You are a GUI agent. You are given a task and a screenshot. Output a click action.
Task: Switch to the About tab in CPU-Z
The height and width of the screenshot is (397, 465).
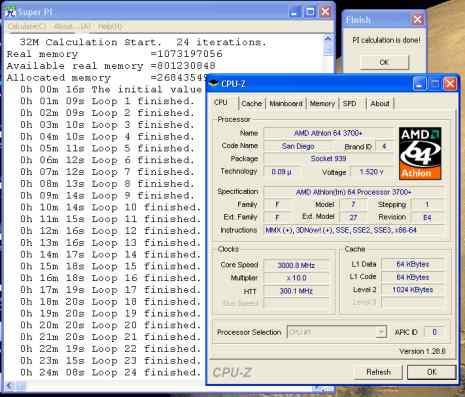380,104
